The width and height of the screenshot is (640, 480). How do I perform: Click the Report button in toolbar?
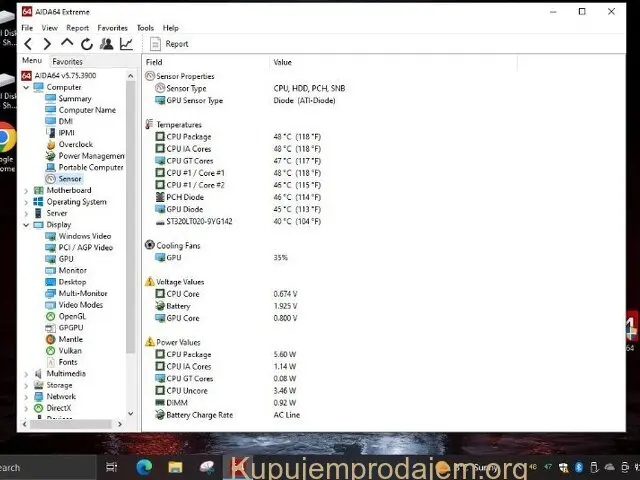tap(170, 44)
